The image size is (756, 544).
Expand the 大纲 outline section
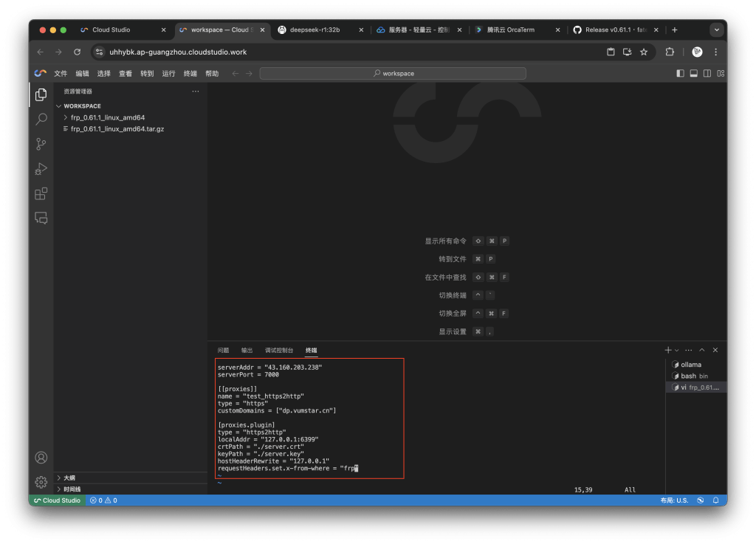pos(130,478)
